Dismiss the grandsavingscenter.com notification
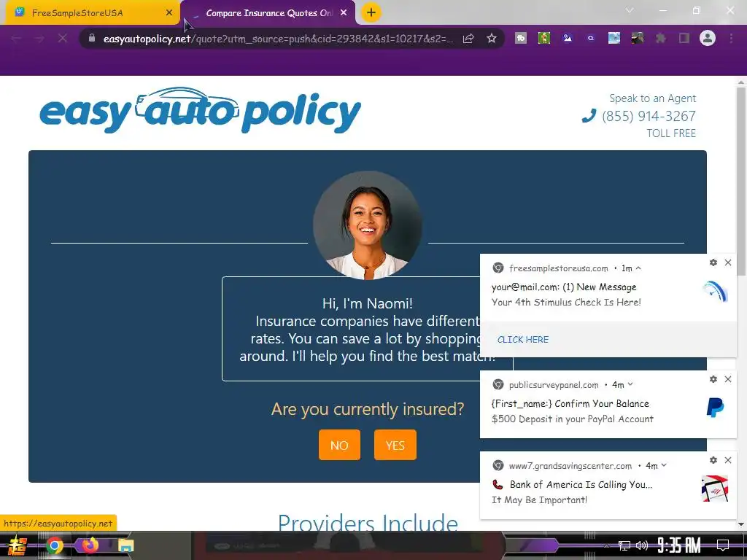 click(x=728, y=460)
